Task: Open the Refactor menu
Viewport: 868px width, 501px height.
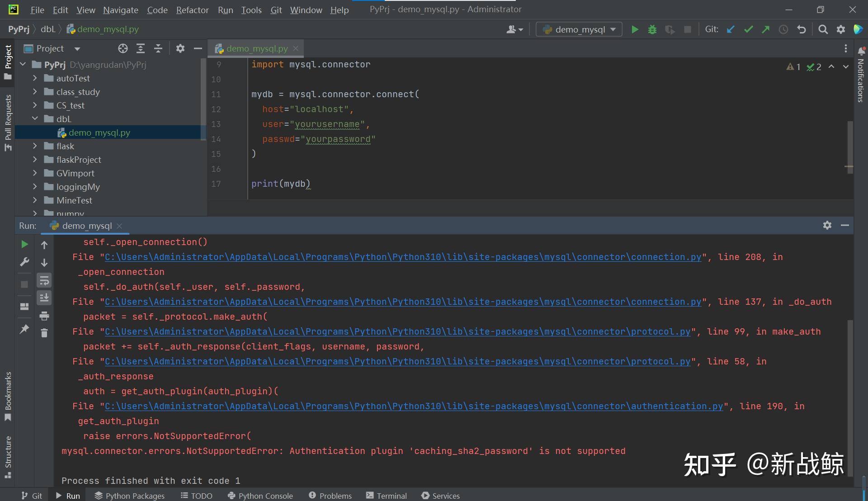Action: click(192, 9)
